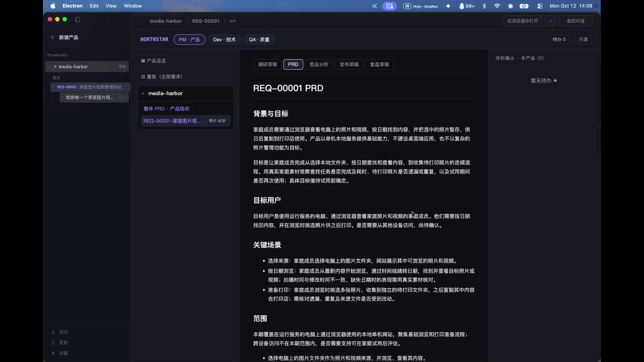Viewport: 644px width, 362px height.
Task: Collapse REQ-00001 家庭图片视频管理网站 tree row
Action: click(90, 87)
